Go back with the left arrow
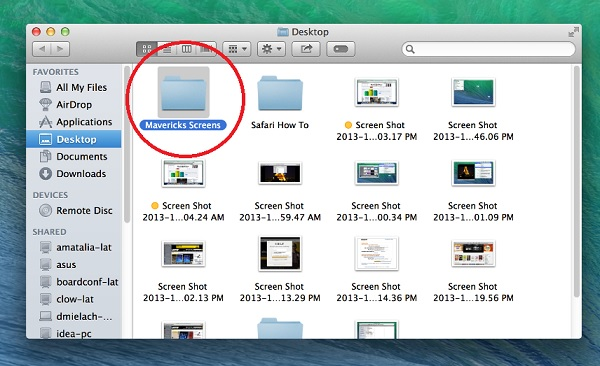This screenshot has height=366, width=600. point(42,49)
